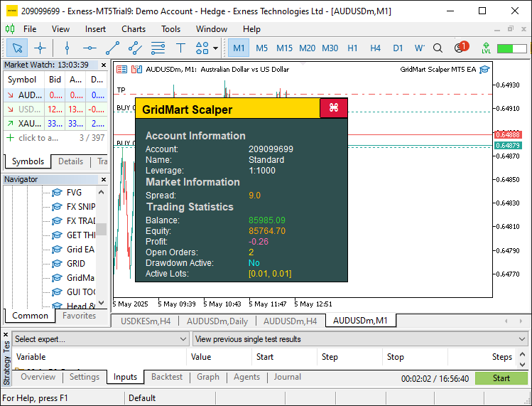The image size is (532, 406).
Task: Close the GridMart Scalper dashboard
Action: [334, 108]
